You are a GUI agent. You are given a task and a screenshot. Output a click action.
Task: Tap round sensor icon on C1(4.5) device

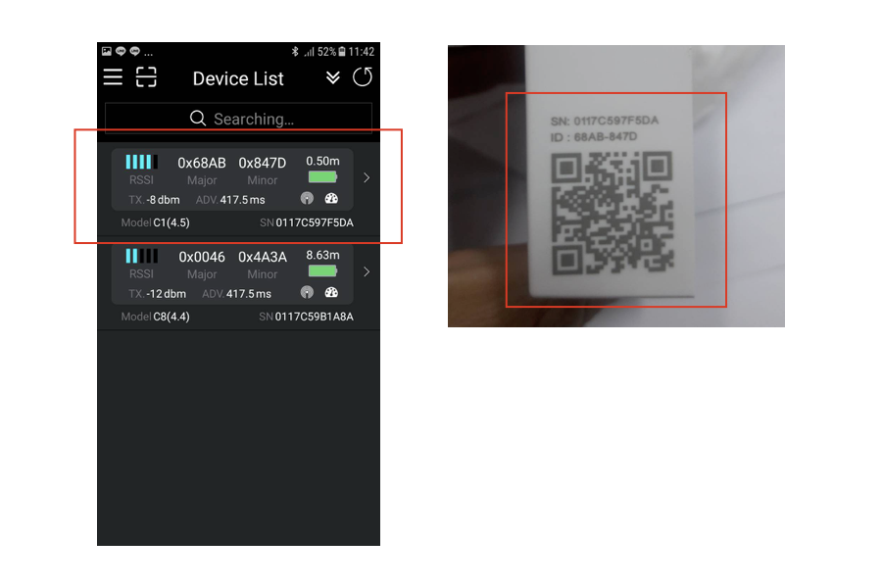pyautogui.click(x=307, y=198)
